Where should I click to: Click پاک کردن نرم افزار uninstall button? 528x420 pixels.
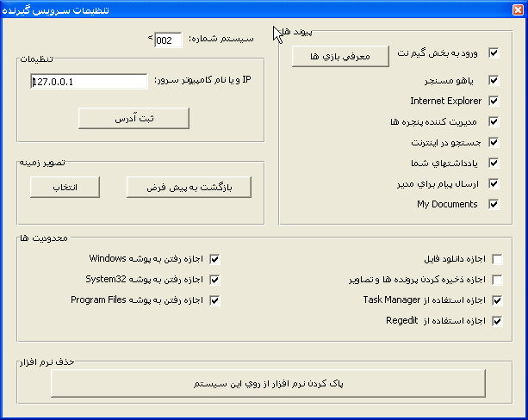(x=268, y=383)
